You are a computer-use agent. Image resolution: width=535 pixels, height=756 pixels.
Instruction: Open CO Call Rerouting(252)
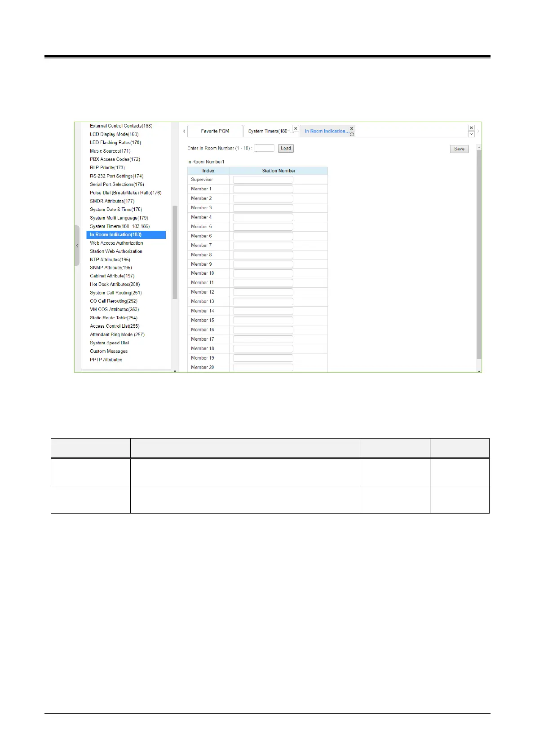114,301
